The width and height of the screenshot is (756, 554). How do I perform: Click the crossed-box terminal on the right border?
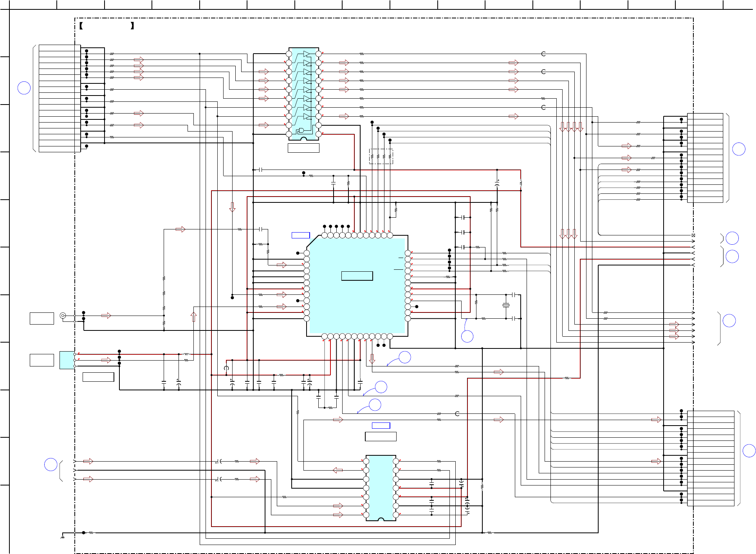click(693, 235)
